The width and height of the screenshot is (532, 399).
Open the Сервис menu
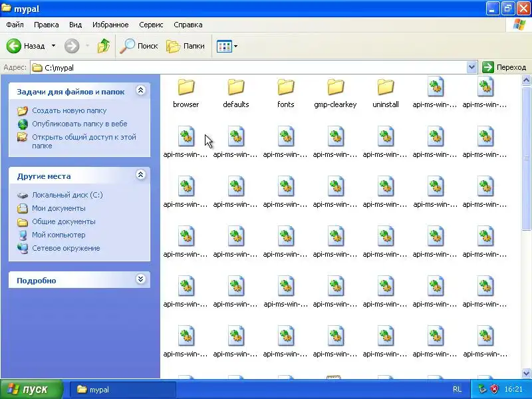(151, 25)
